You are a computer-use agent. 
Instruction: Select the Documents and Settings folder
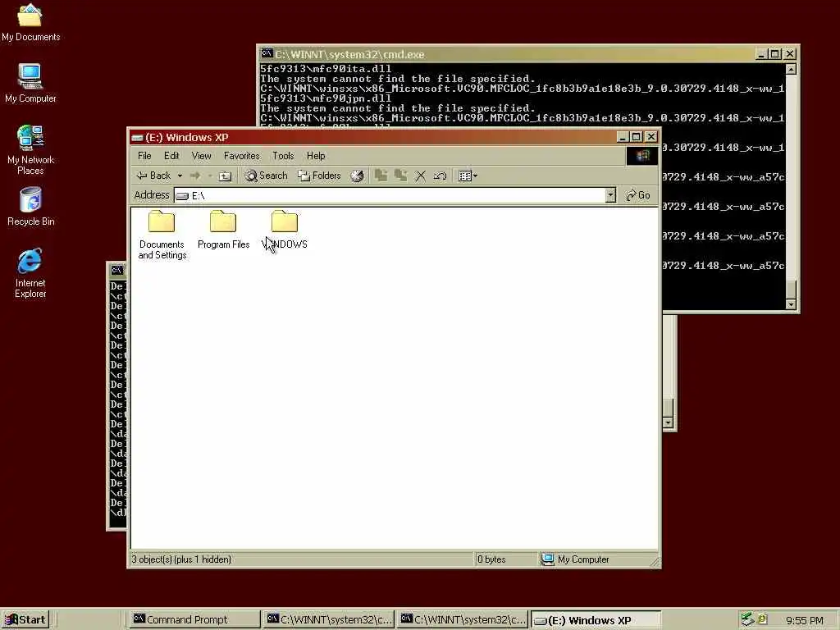pyautogui.click(x=162, y=235)
